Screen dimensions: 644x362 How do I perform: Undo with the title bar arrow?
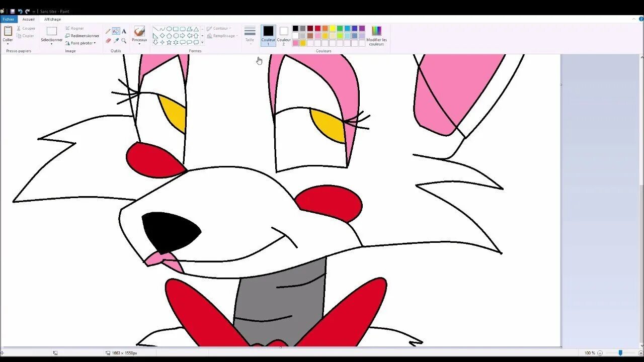pos(21,12)
